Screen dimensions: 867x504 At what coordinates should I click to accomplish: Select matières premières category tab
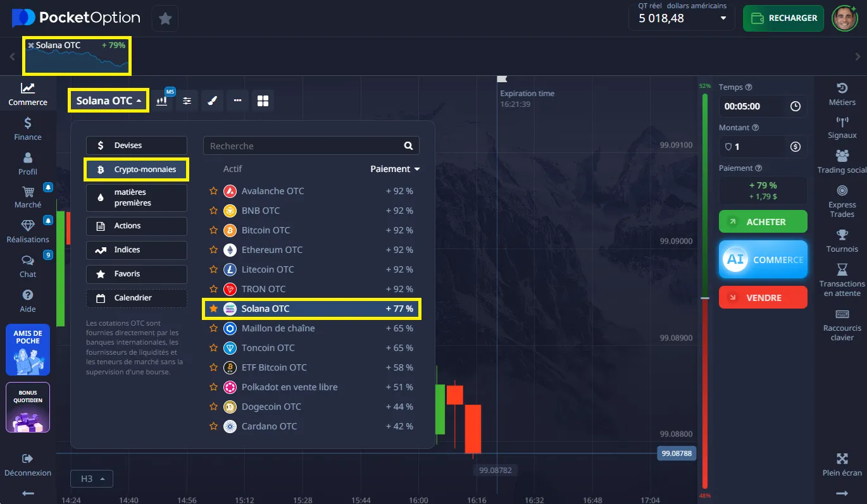coord(137,198)
